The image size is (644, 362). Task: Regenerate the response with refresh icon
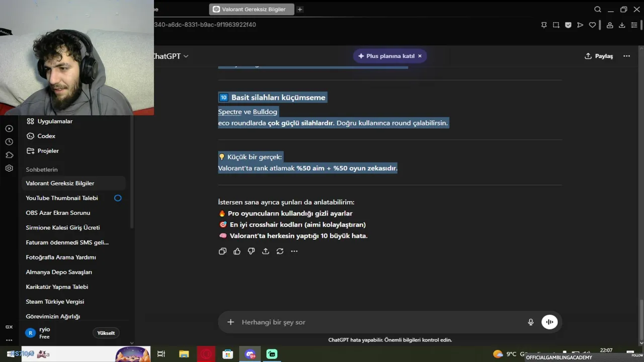tap(280, 251)
